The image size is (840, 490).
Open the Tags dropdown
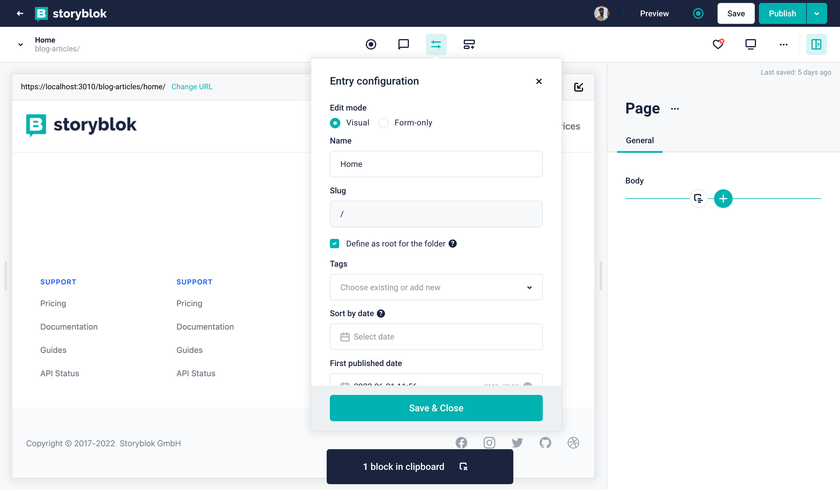coord(436,287)
